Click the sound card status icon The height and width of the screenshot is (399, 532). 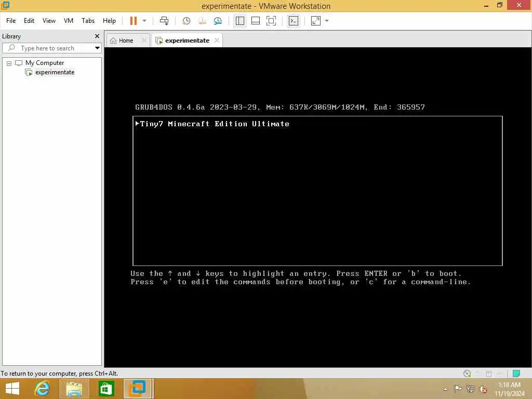pyautogui.click(x=500, y=374)
